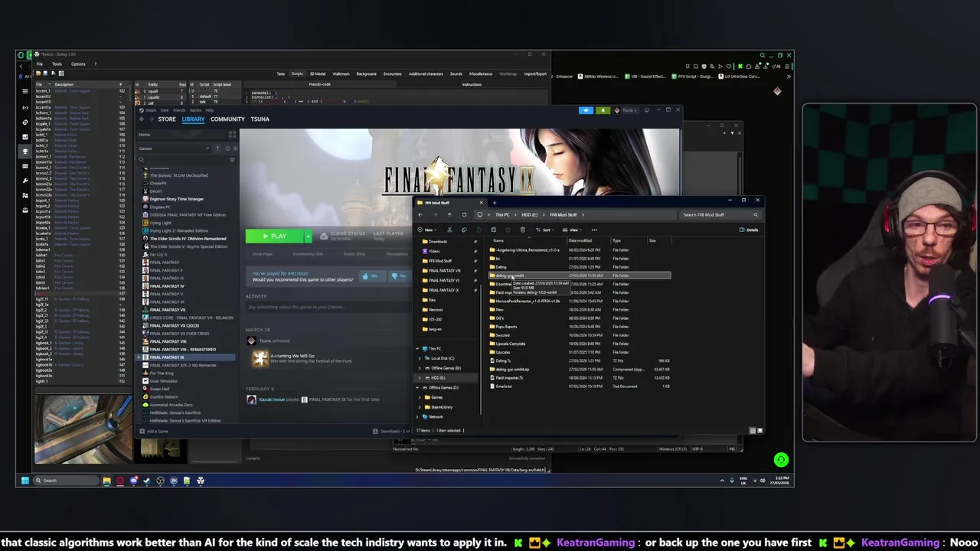Open the Deling Tools menu
The width and height of the screenshot is (980, 551).
coord(57,64)
